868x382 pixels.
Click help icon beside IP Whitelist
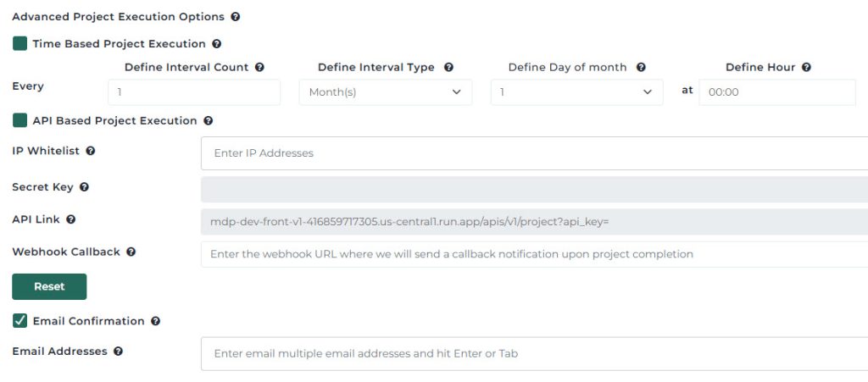click(x=91, y=152)
